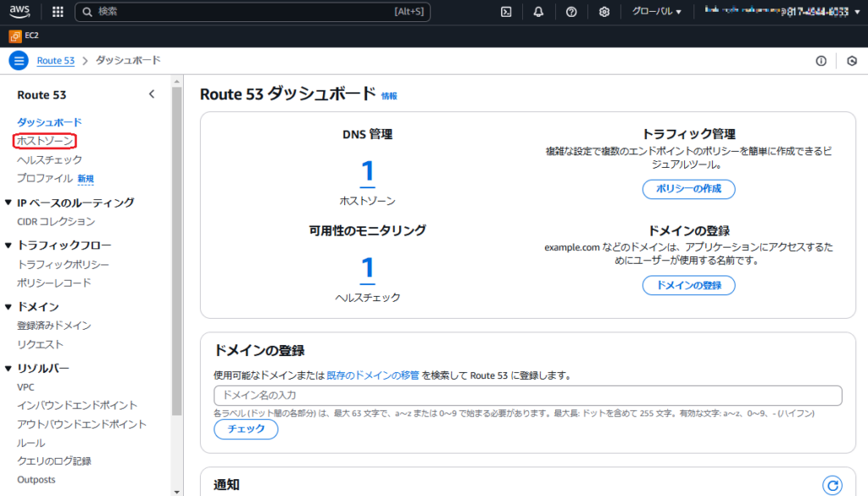Collapse the リゾルバー section
This screenshot has width=868, height=496.
coord(8,368)
